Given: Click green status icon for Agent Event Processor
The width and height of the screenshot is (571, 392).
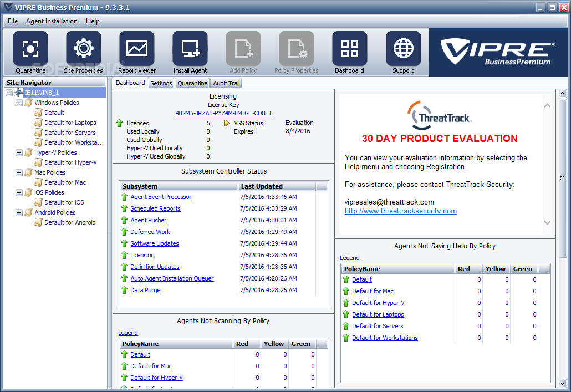Looking at the screenshot, I should pos(124,197).
